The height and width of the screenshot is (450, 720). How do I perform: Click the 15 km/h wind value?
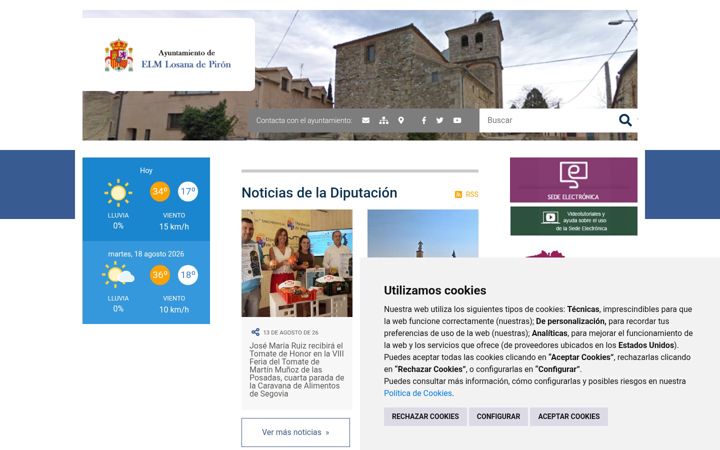(174, 226)
